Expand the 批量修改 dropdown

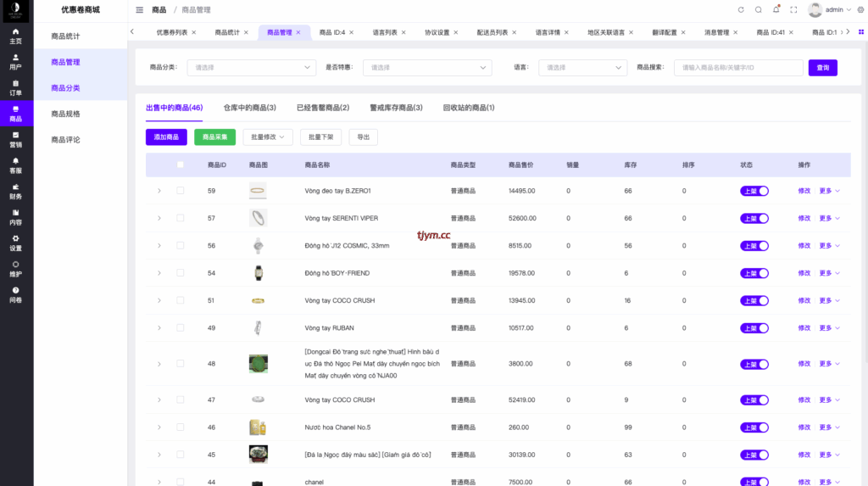pos(268,137)
